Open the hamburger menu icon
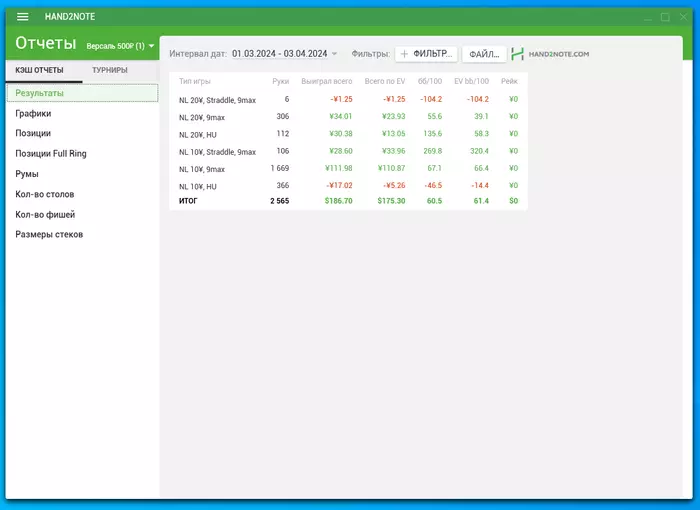 (22, 17)
